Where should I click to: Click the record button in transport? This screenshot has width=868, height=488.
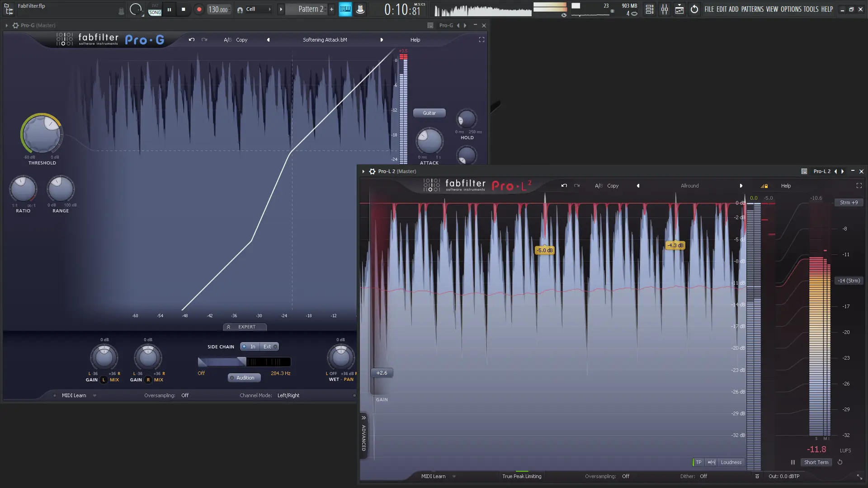tap(199, 9)
